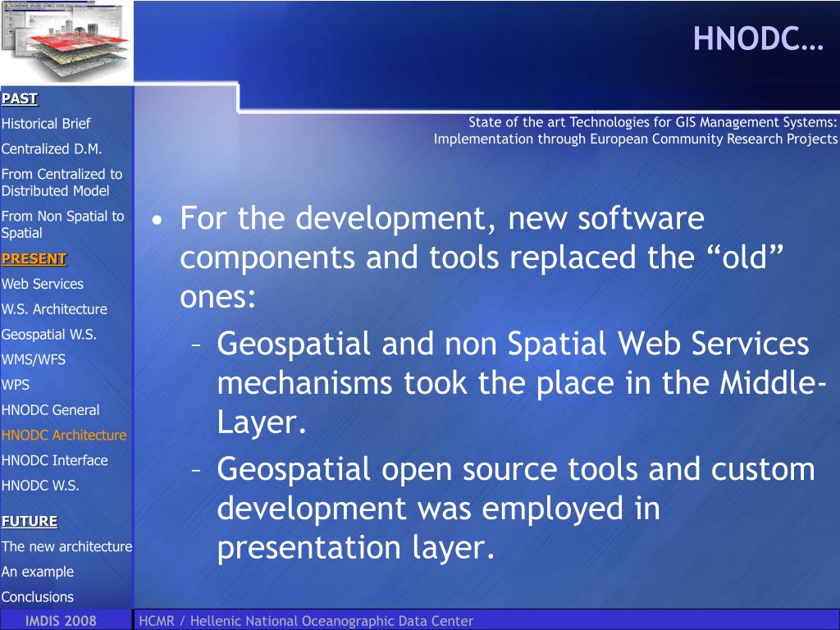The height and width of the screenshot is (630, 840).
Task: Go to the WMS/WFS slide link
Action: tap(33, 359)
